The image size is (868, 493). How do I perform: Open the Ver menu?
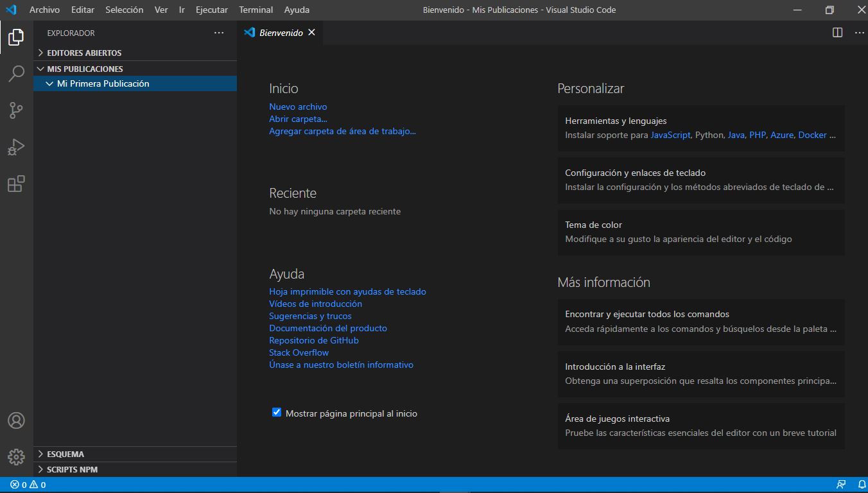point(161,10)
